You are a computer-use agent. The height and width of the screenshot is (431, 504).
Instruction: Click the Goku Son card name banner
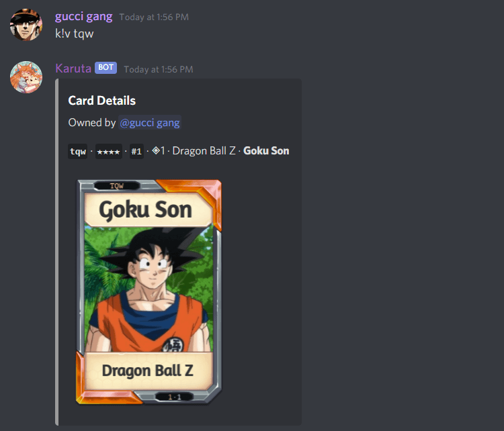(146, 209)
